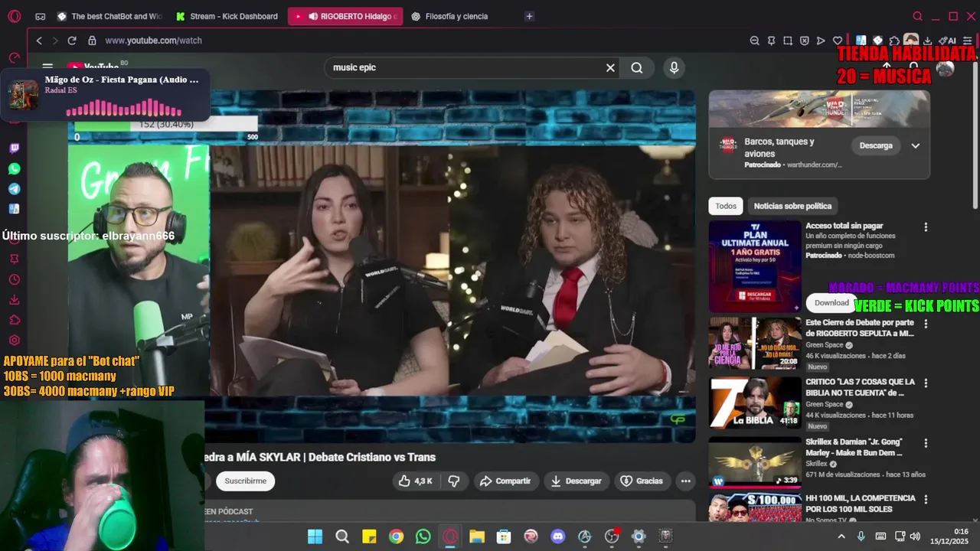
Task: Open options for the 'CRITICO LAS 7 COSAS' video
Action: click(x=926, y=383)
